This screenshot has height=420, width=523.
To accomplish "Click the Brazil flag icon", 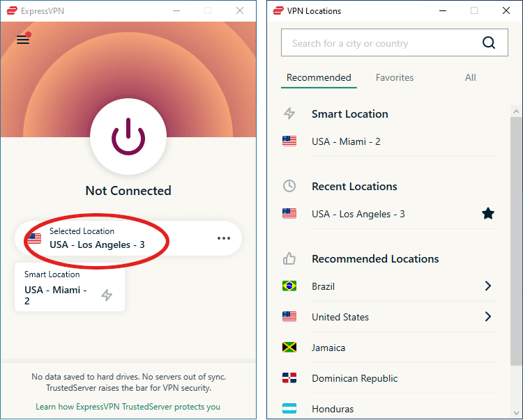I will click(x=289, y=286).
